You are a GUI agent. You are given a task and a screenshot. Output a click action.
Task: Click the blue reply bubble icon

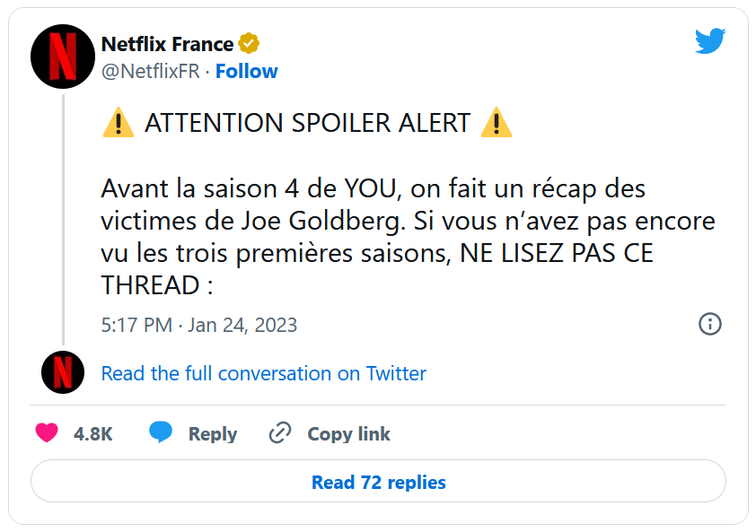pyautogui.click(x=161, y=433)
